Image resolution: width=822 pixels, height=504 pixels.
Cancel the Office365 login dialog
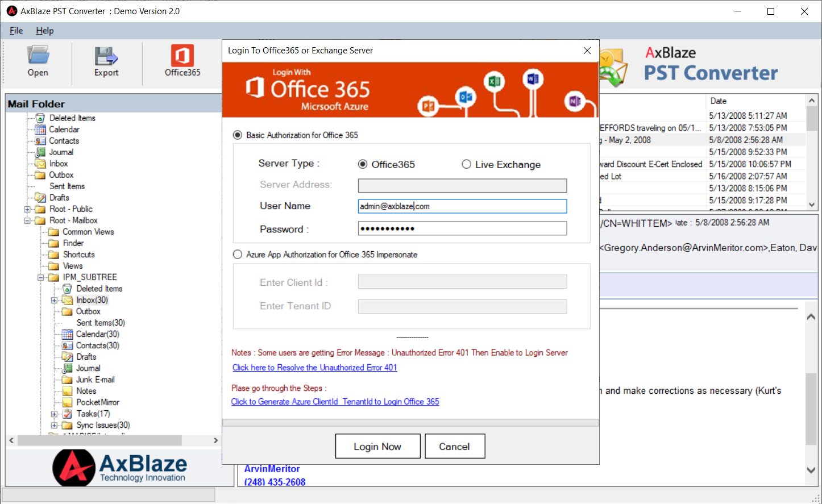pos(455,446)
